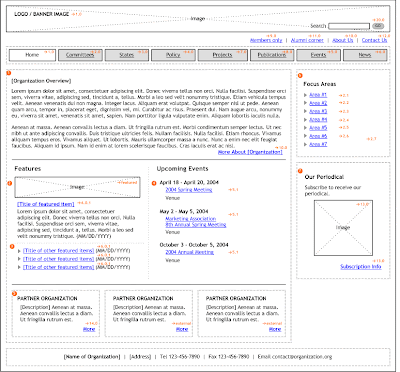
Task: Open the Area #4 focus link
Action: click(x=318, y=120)
